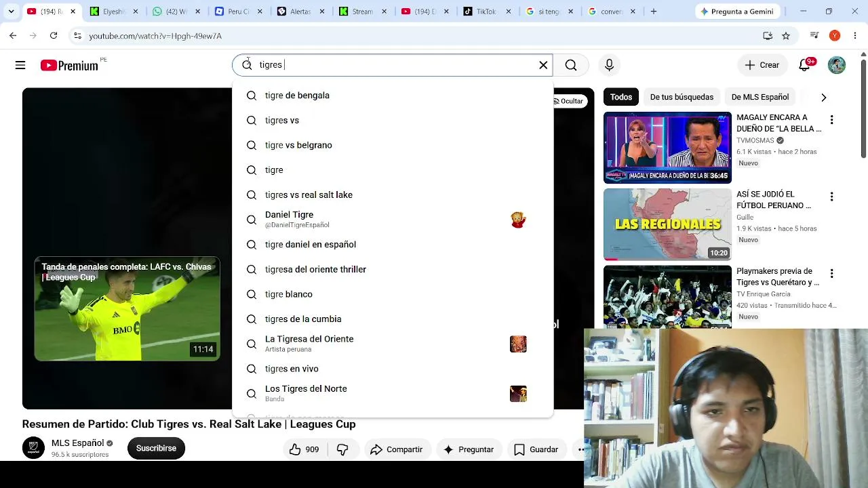Choose suggestion 'tigre blanco'
868x488 pixels.
(x=393, y=294)
